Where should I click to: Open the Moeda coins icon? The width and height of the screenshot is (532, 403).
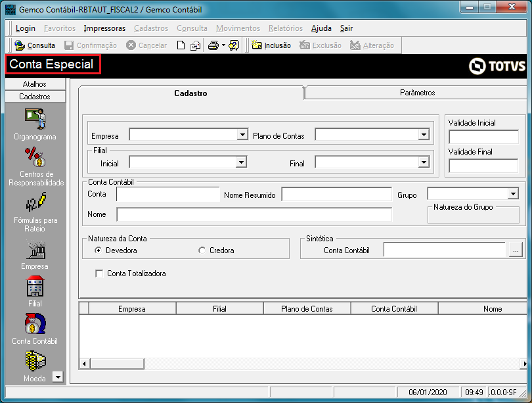click(35, 361)
